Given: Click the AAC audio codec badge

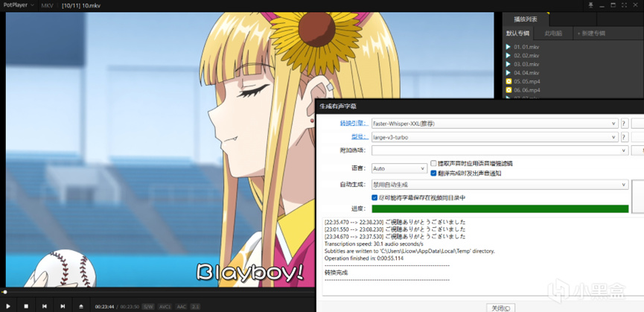Looking at the screenshot, I should [181, 307].
